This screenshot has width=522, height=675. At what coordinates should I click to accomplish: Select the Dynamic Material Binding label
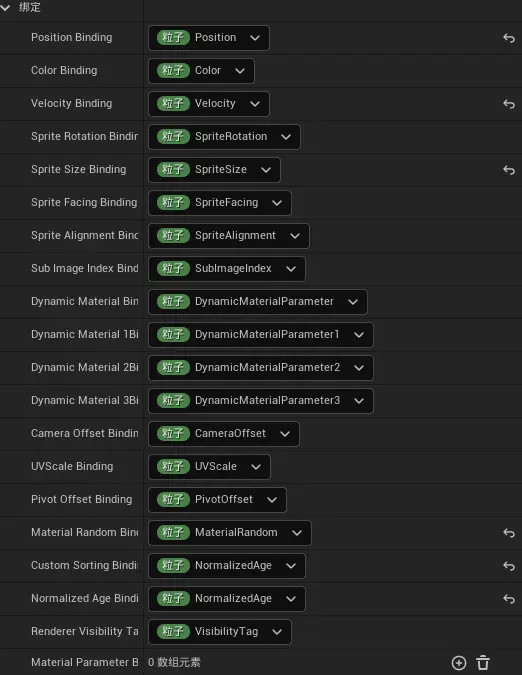(x=85, y=302)
